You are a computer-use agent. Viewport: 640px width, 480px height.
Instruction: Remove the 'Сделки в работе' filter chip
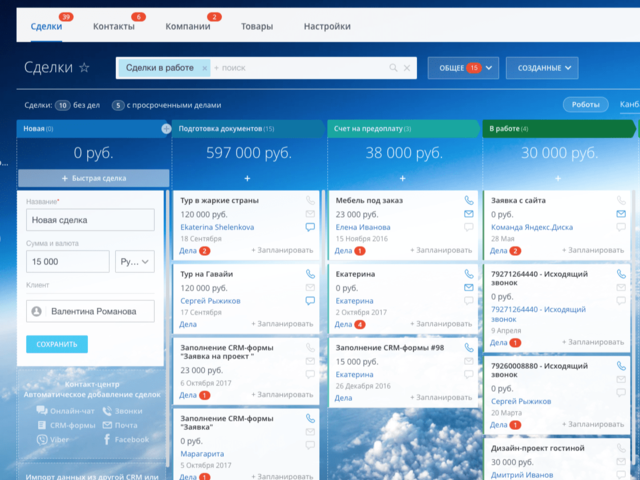click(x=204, y=68)
